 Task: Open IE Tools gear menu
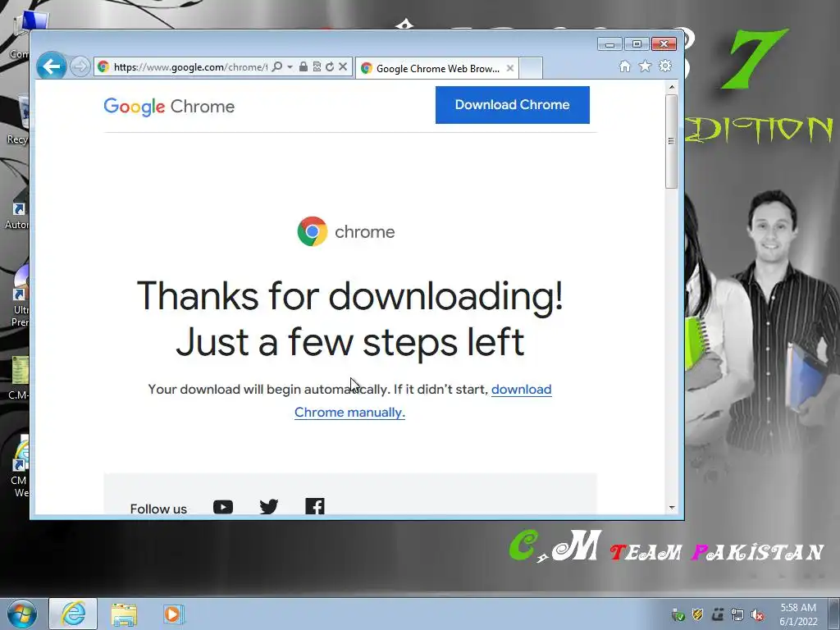(x=665, y=66)
